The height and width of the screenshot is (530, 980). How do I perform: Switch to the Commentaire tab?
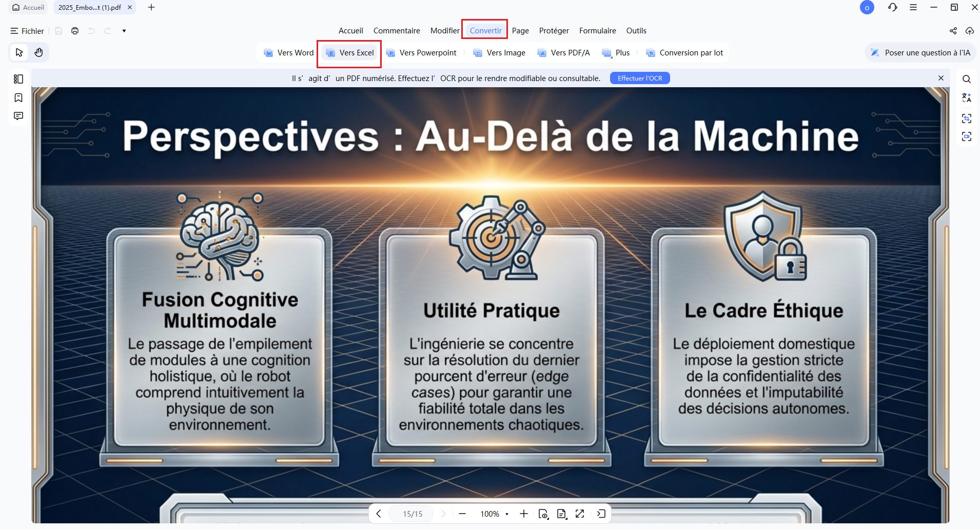[x=397, y=31]
